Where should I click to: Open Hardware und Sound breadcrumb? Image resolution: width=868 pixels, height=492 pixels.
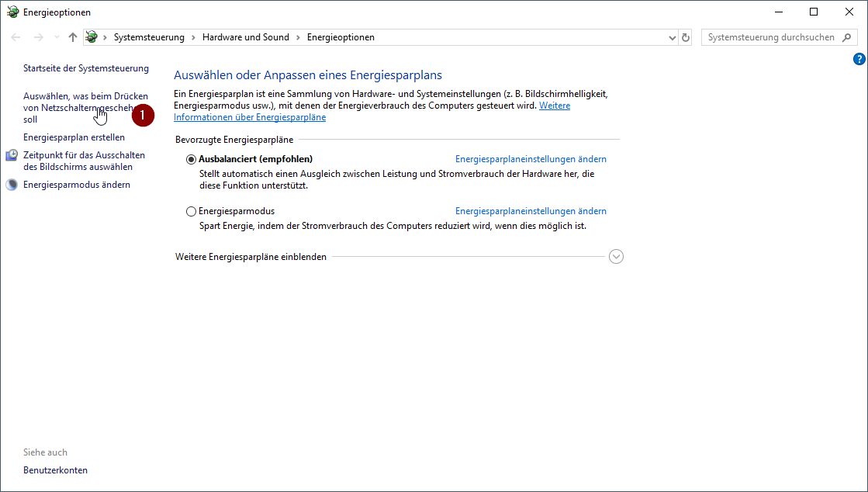pyautogui.click(x=246, y=37)
